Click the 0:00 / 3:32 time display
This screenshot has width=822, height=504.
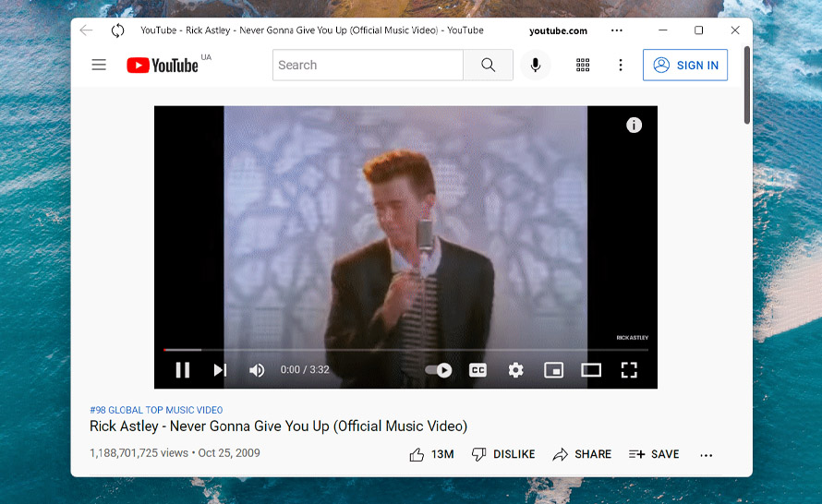(x=305, y=370)
